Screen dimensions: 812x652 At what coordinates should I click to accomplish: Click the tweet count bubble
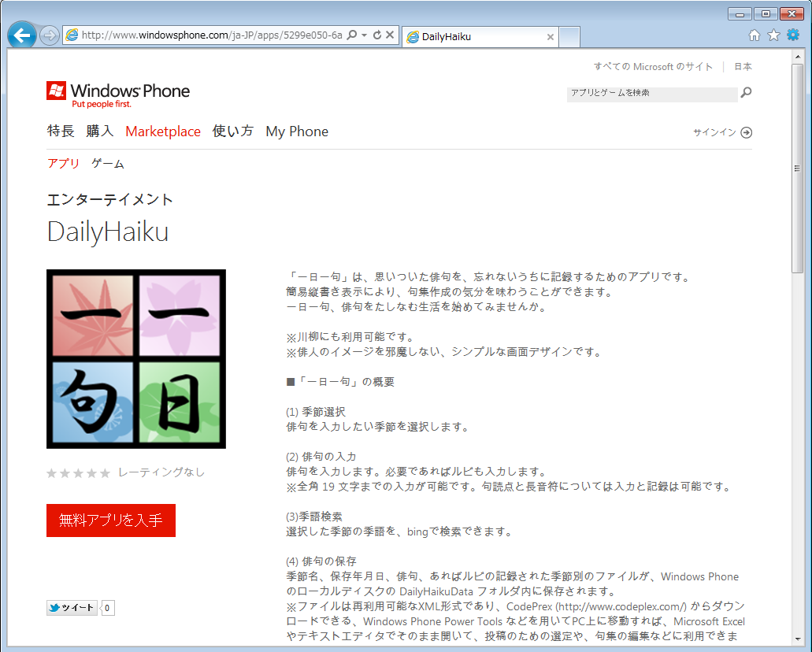(x=107, y=607)
